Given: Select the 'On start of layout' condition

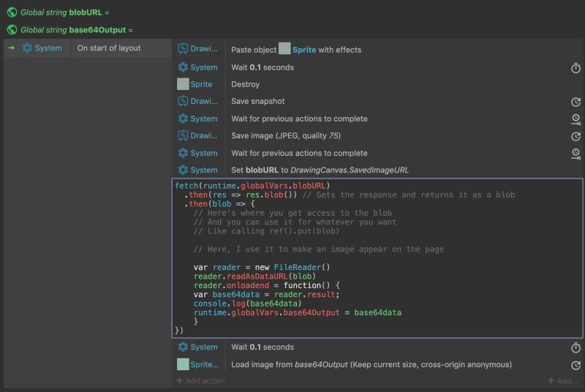Looking at the screenshot, I should [x=109, y=48].
